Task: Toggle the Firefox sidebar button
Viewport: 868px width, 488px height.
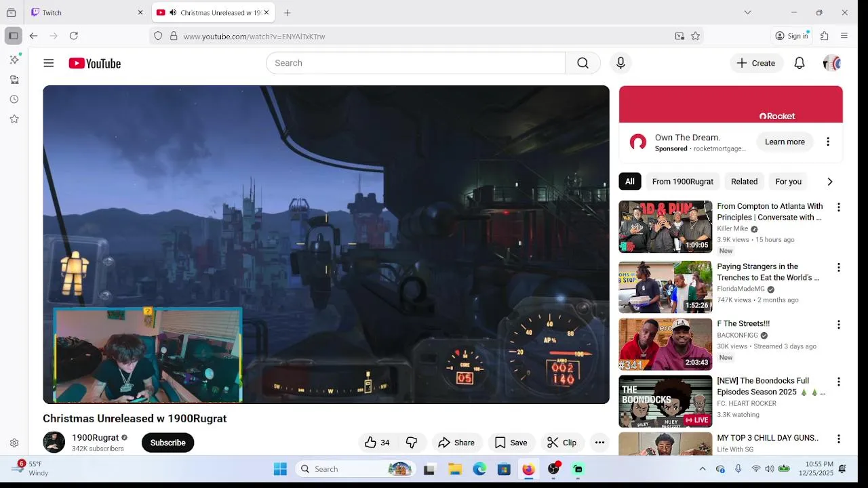Action: 13,36
